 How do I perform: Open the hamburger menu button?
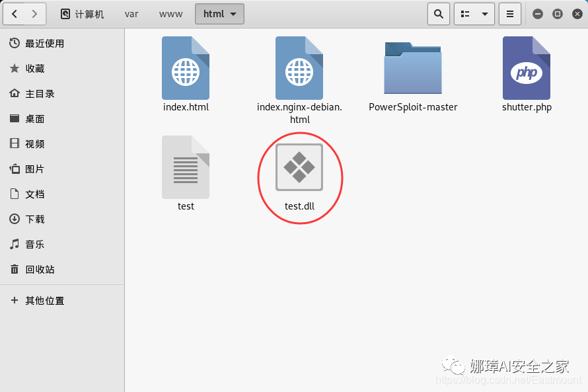(510, 15)
